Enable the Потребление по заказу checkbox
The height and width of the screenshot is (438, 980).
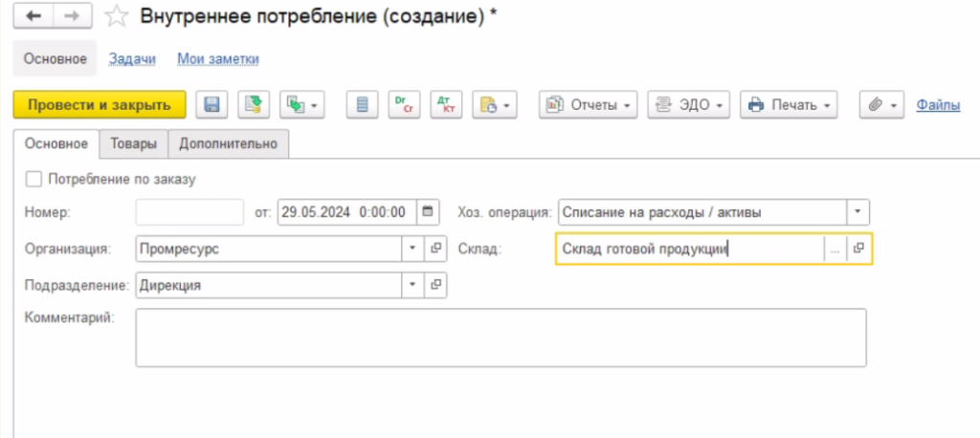(34, 179)
